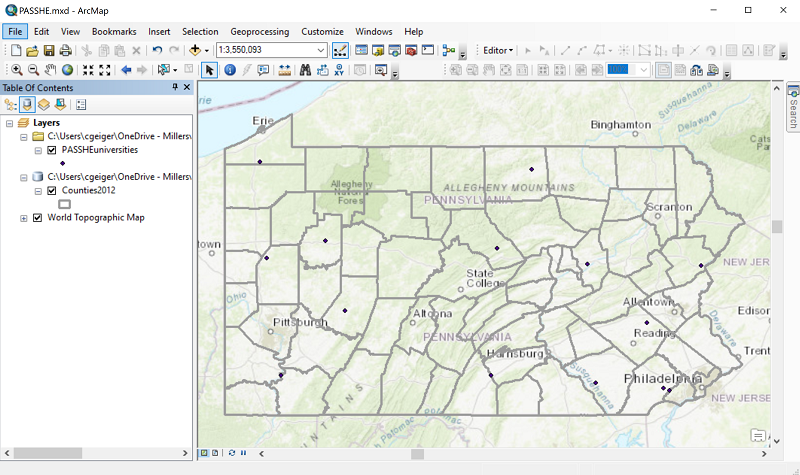
Task: Click the PASSHEuniversities point symbol
Action: [x=63, y=163]
